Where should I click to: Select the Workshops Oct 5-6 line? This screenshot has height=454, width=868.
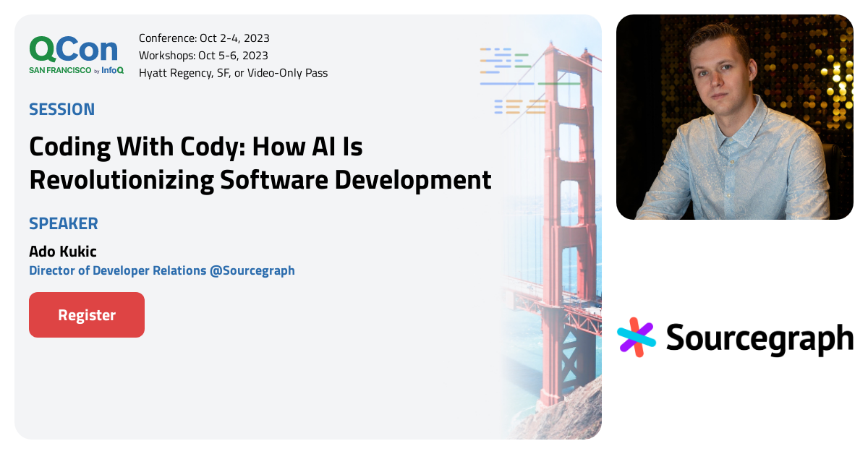point(203,55)
